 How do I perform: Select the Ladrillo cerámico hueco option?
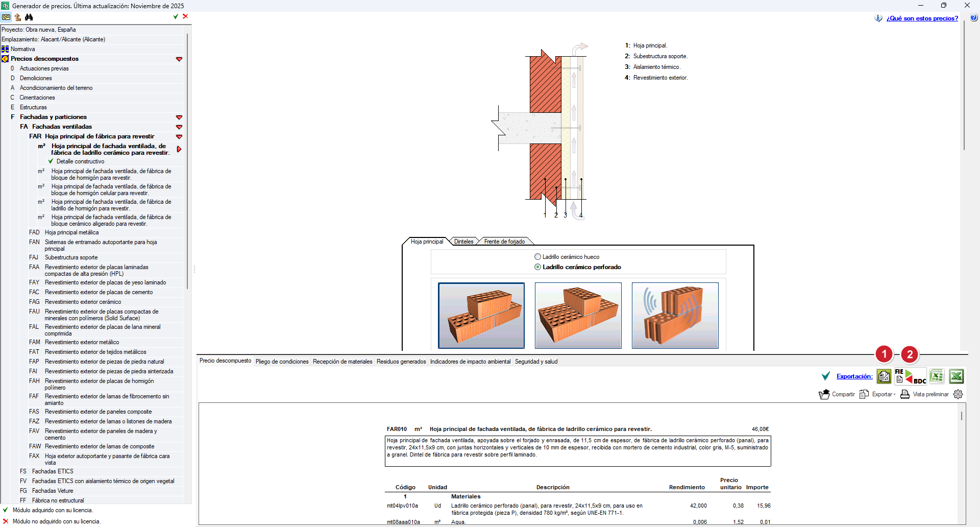(x=537, y=257)
